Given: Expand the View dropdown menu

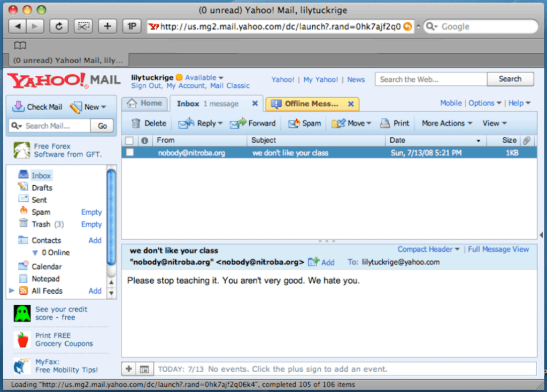Looking at the screenshot, I should pos(495,123).
